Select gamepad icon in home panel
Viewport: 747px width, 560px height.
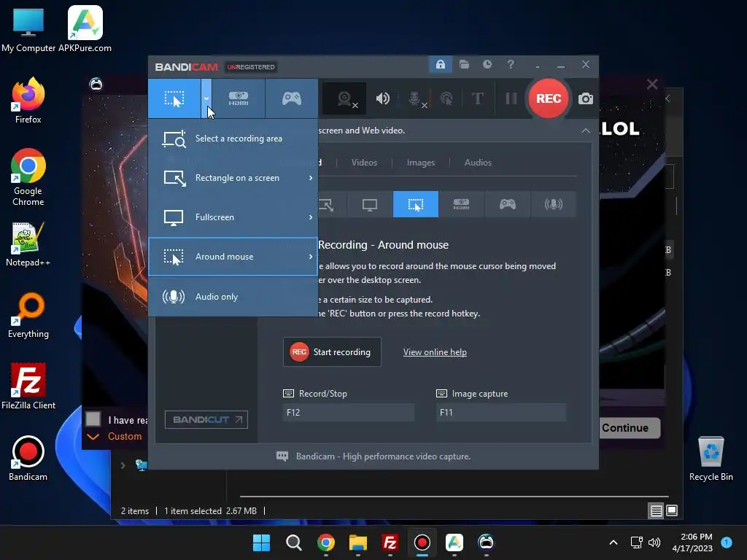[x=508, y=204]
